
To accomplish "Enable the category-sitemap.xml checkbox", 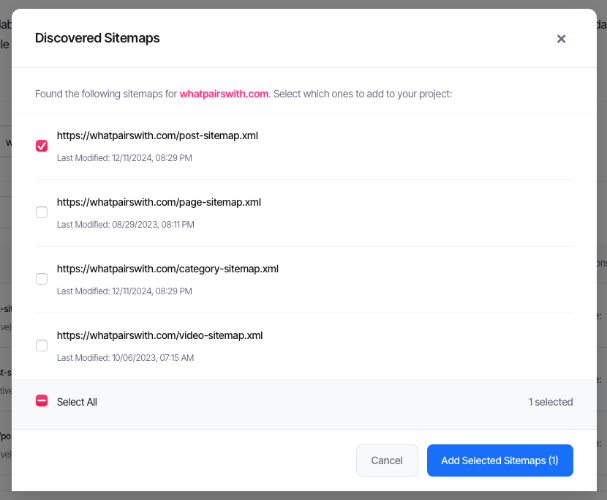I will pos(42,279).
